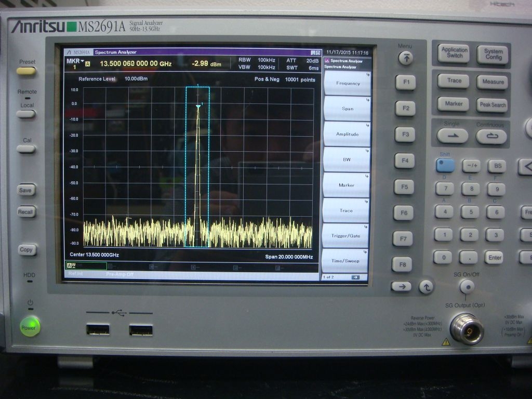Screen dimensions: 532x399
Task: Click the marker level '-2.98 dBm' value
Action: [206, 63]
